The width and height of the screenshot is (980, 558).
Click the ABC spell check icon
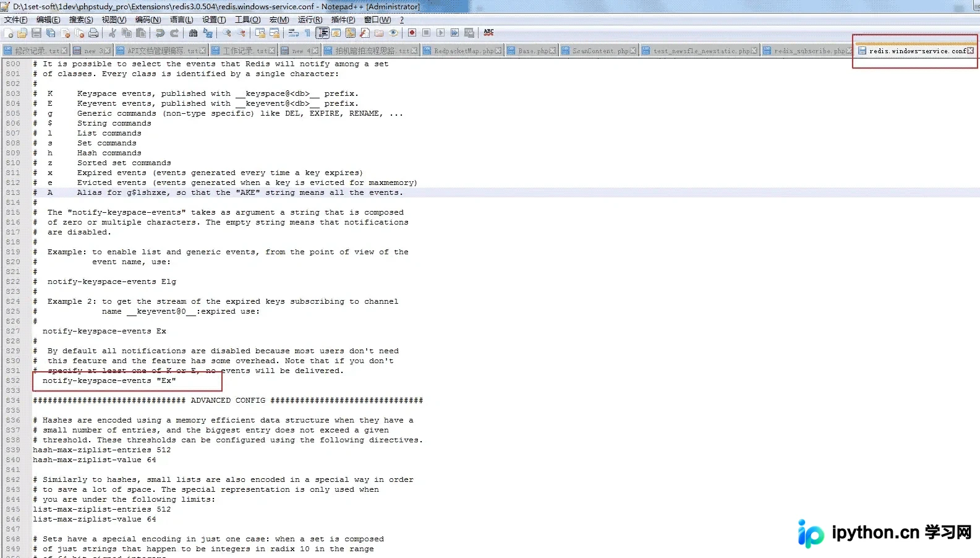[x=488, y=33]
